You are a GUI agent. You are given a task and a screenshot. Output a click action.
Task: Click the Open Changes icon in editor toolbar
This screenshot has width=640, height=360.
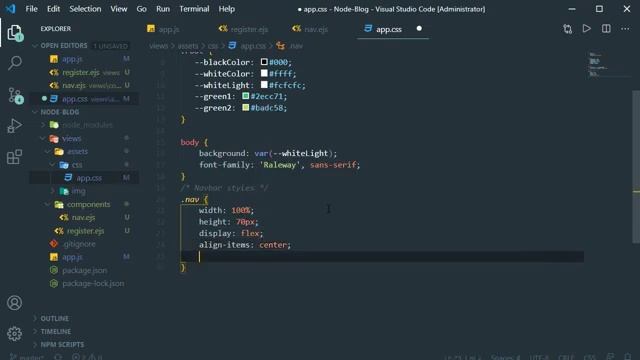click(x=567, y=29)
